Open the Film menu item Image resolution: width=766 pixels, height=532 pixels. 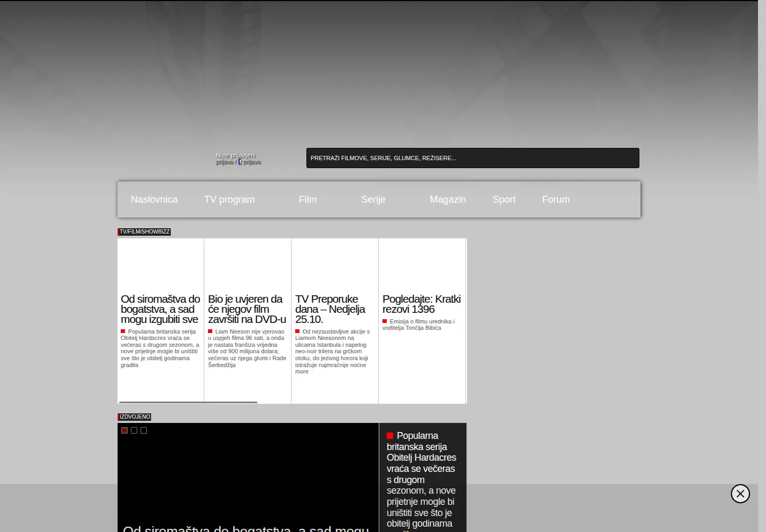click(x=308, y=199)
